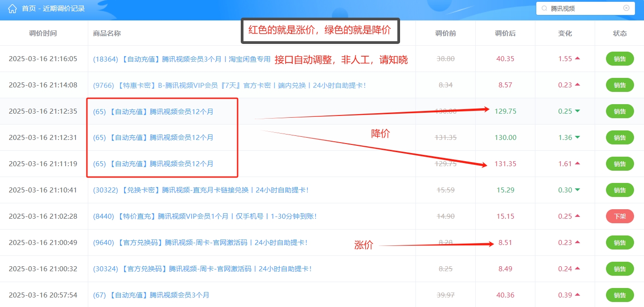Open product (9640) 官方兑换码 周卡
The height and width of the screenshot is (307, 644).
(x=200, y=243)
